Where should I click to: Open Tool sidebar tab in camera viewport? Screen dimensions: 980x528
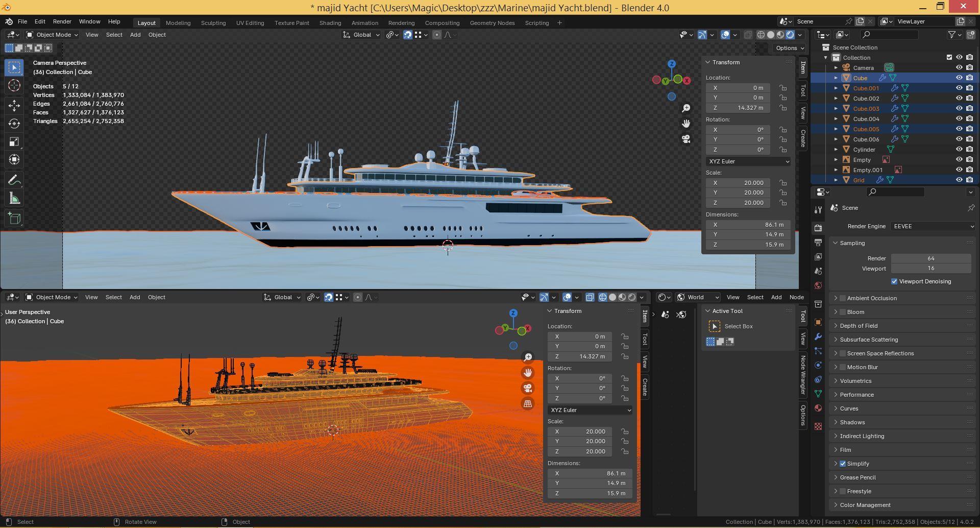pos(803,91)
